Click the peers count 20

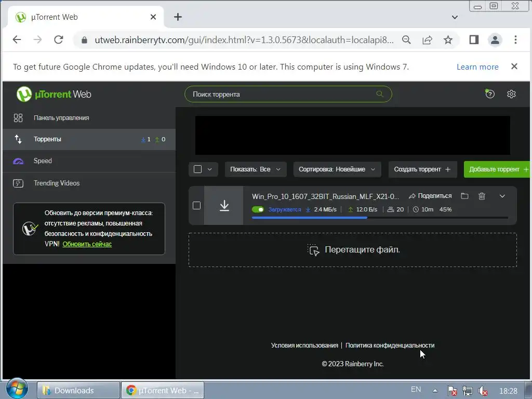[400, 209]
